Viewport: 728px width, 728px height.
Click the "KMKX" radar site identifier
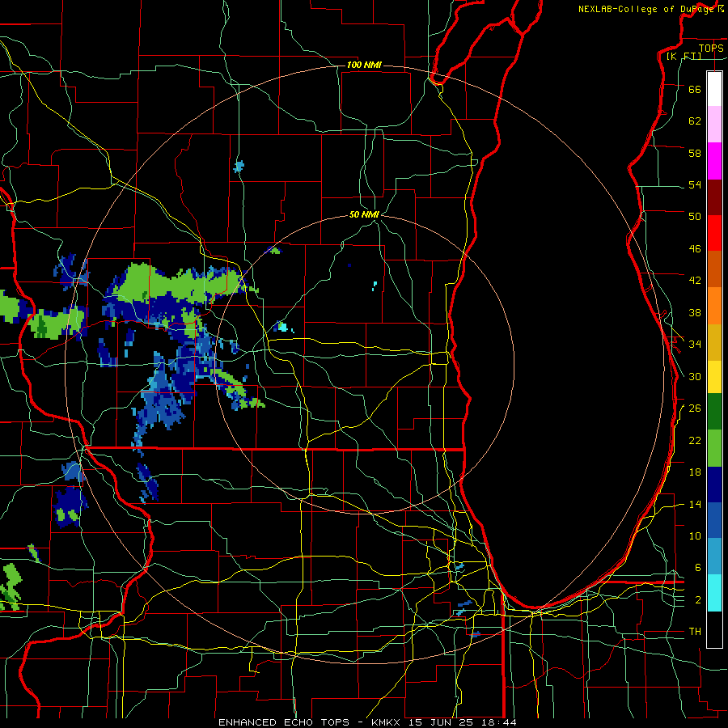coord(387,722)
